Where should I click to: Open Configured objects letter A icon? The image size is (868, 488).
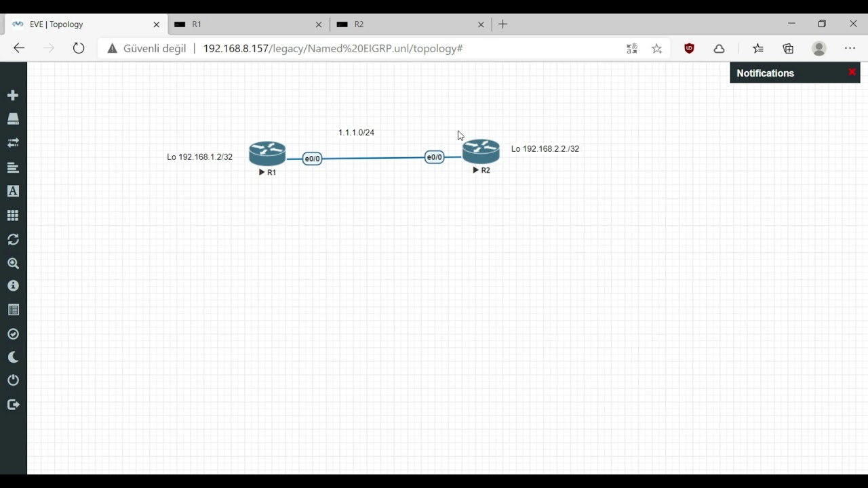tap(13, 191)
